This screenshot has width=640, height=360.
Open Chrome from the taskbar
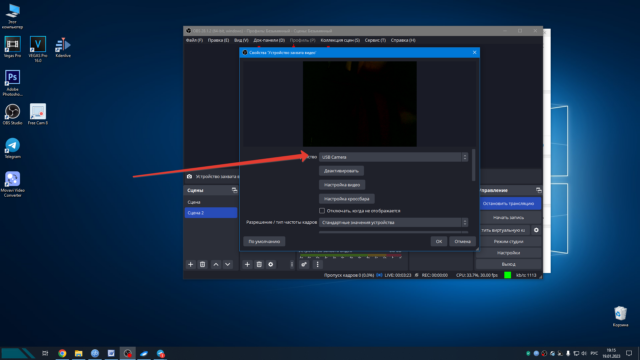(62, 353)
